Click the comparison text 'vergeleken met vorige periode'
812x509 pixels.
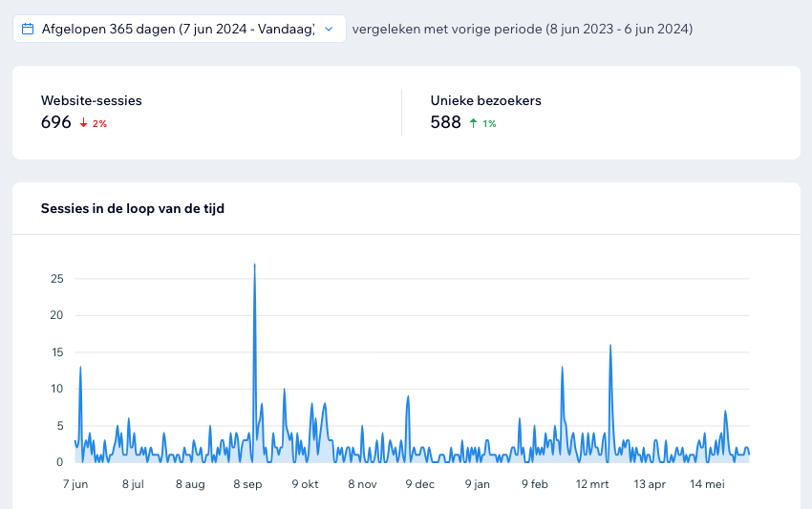tap(447, 29)
